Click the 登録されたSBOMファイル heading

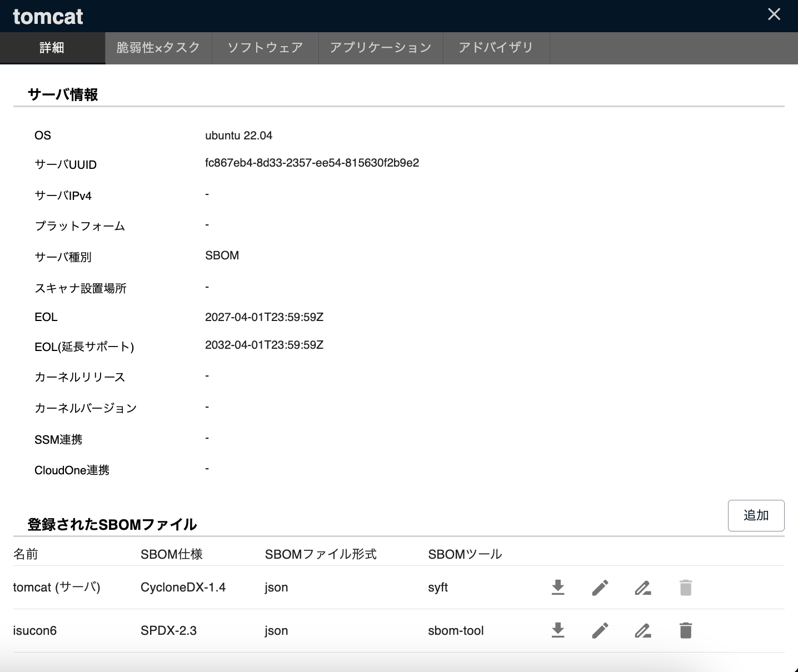click(x=112, y=524)
